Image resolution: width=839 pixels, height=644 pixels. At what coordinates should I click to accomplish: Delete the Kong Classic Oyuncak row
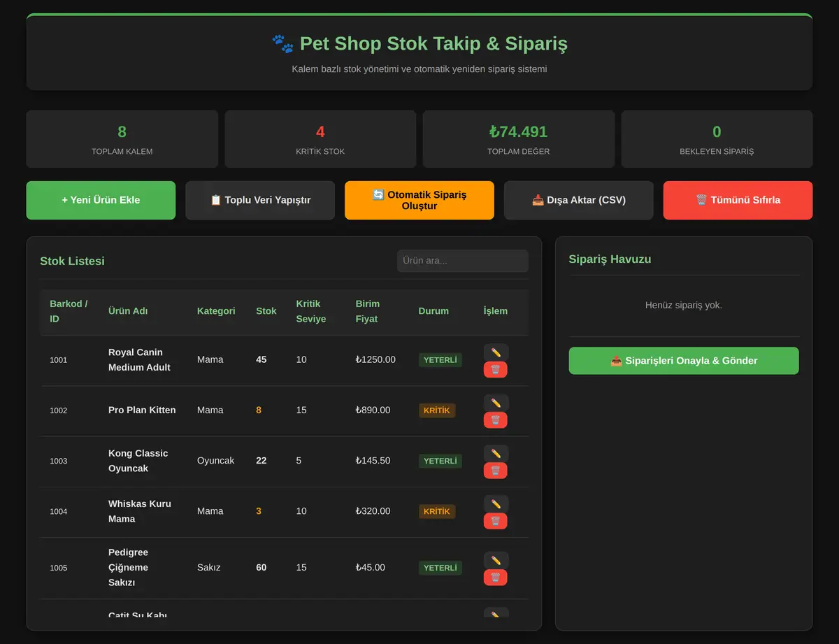496,471
